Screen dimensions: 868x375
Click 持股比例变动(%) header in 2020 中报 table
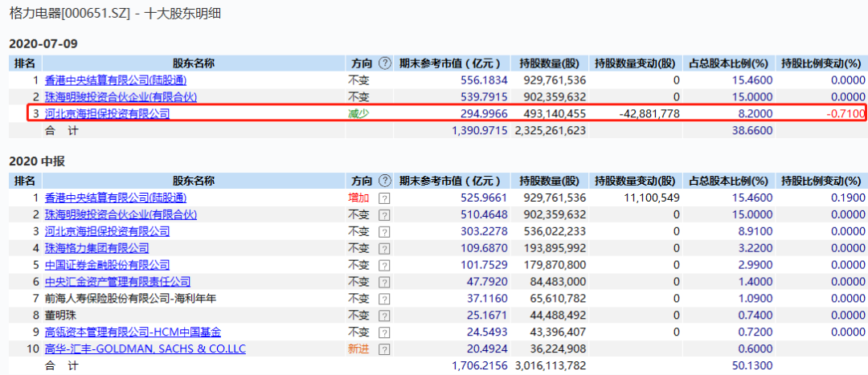coord(821,181)
